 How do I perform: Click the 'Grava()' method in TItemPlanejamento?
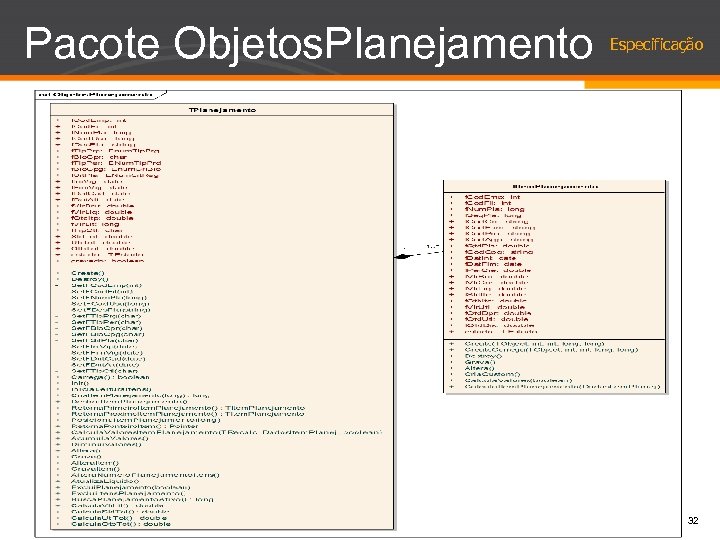point(480,362)
